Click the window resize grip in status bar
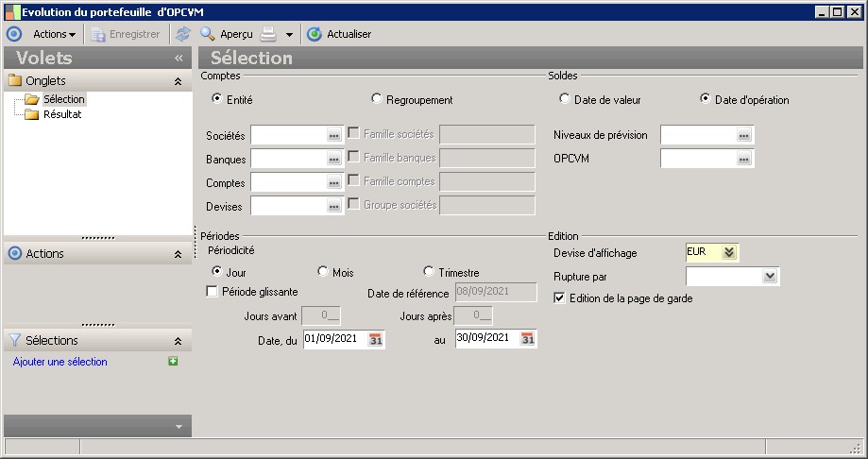This screenshot has height=459, width=868. tap(856, 448)
